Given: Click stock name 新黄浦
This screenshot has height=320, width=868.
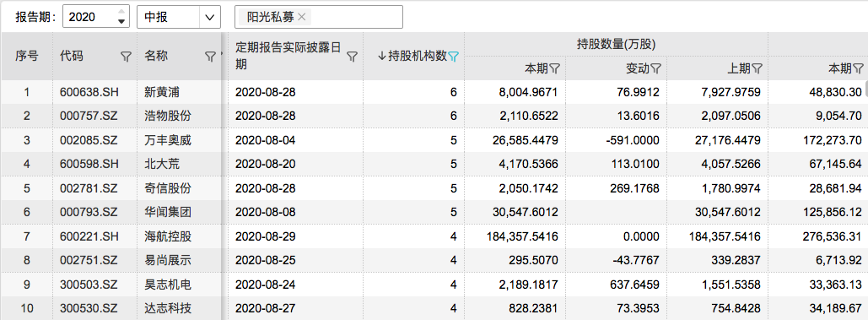Looking at the screenshot, I should (162, 92).
